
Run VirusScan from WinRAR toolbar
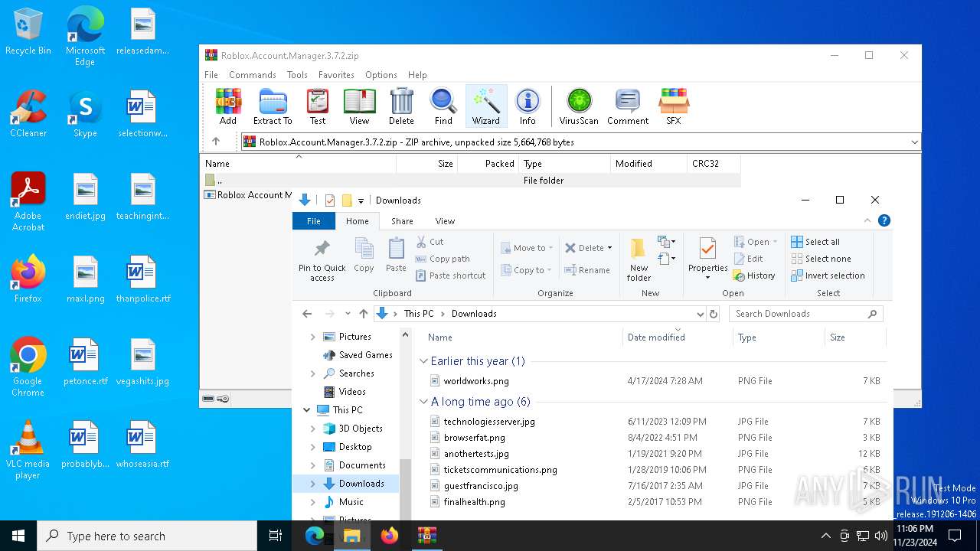(x=579, y=106)
